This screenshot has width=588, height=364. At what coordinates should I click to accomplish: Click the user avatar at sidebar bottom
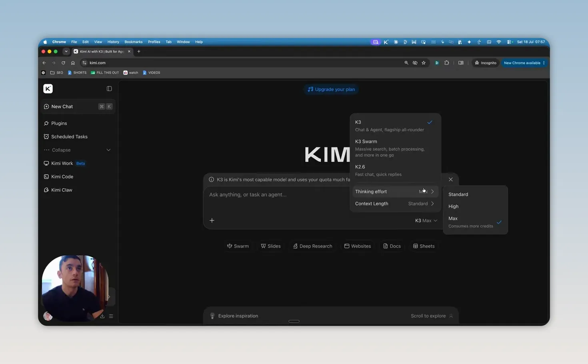(x=48, y=316)
